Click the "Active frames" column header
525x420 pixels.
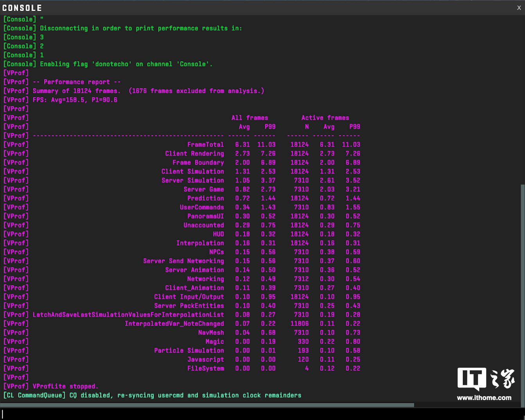tap(325, 118)
